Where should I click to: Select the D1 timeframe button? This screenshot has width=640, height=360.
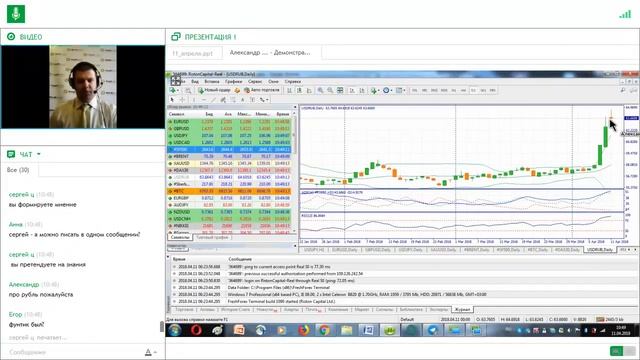[x=473, y=90]
